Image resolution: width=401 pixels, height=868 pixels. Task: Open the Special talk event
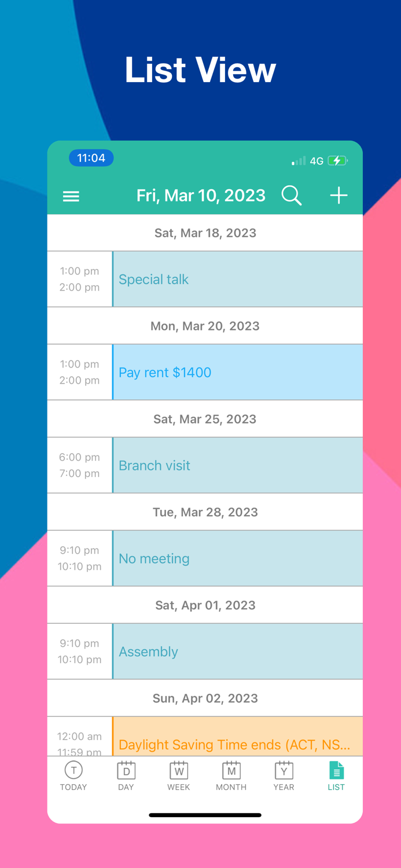click(237, 279)
